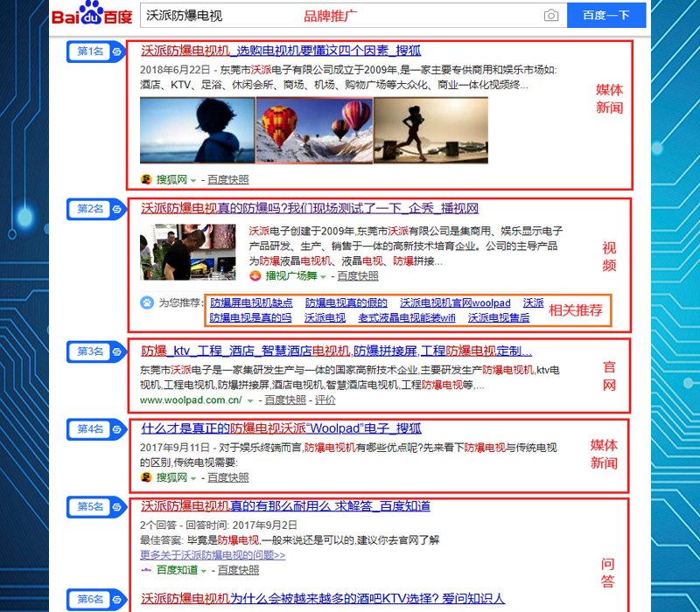
Task: Open recommended link 防爆电视是真的吗
Action: click(250, 317)
